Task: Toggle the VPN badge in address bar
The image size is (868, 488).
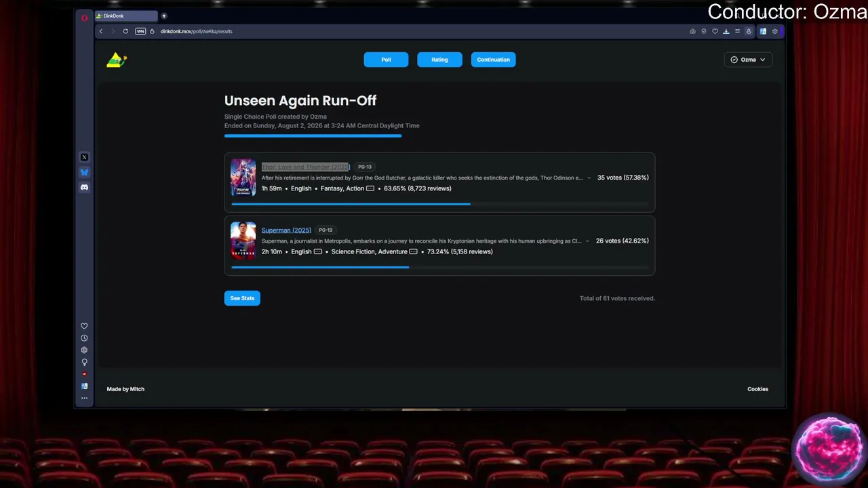Action: pyautogui.click(x=140, y=31)
